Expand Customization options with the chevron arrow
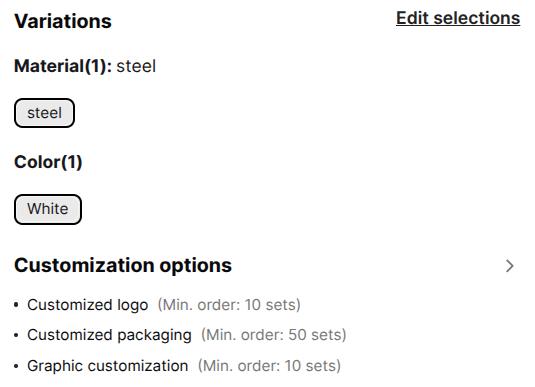The image size is (535, 387). pos(509,266)
